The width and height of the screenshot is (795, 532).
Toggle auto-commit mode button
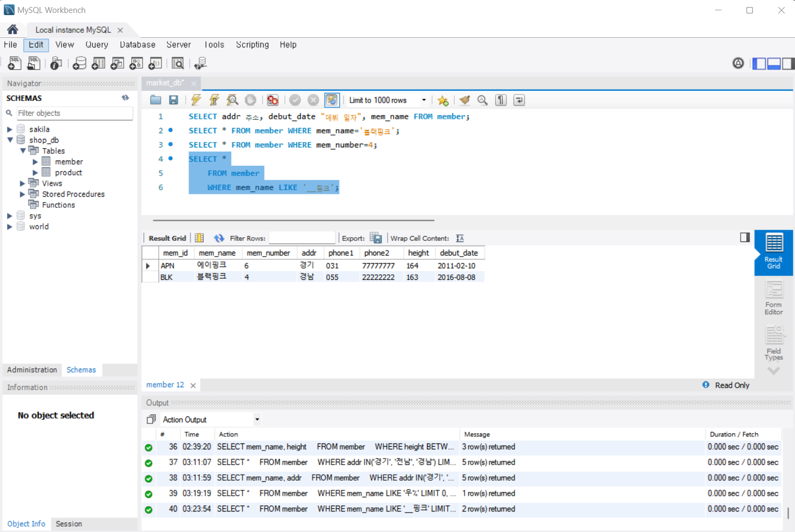tap(332, 100)
